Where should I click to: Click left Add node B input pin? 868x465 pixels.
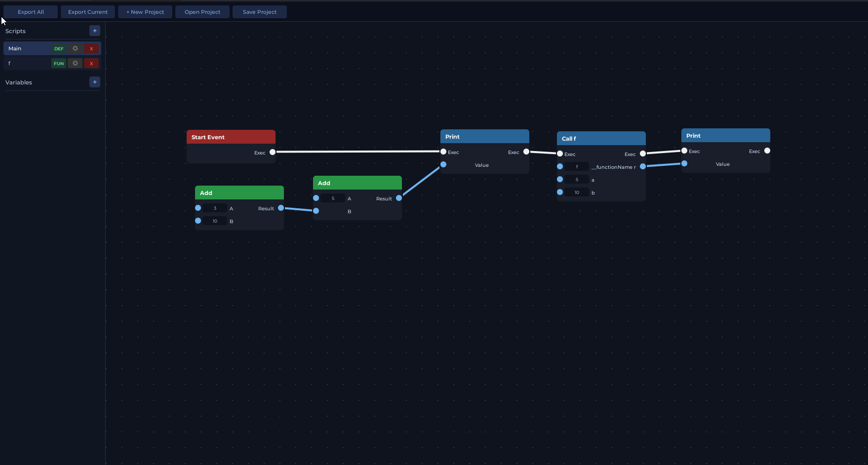tap(198, 221)
